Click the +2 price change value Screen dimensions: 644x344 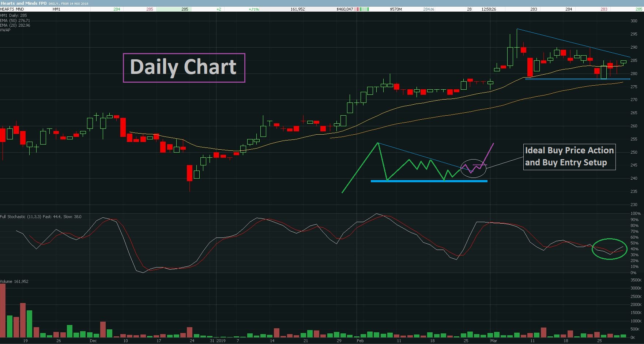point(219,9)
